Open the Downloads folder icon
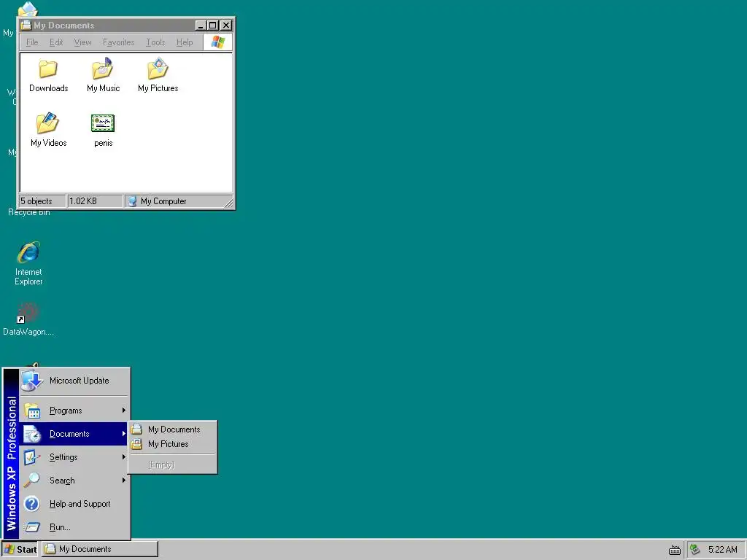 pos(48,69)
